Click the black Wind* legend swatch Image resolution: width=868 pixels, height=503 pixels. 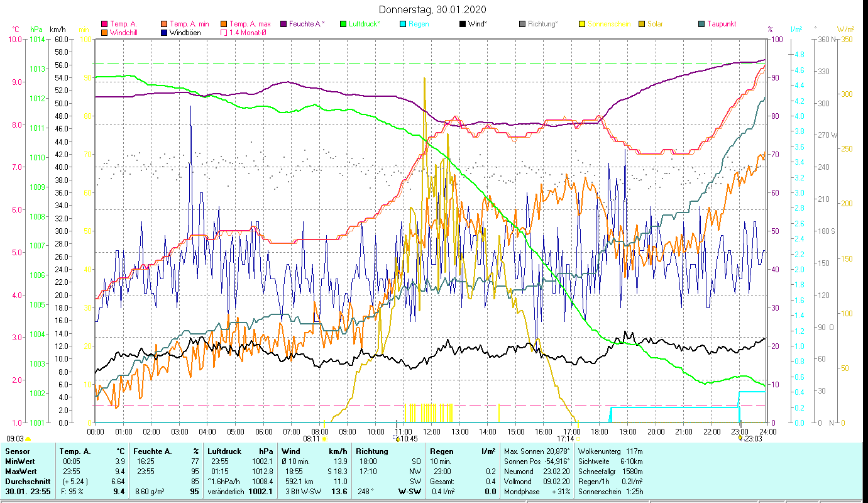[x=463, y=24]
